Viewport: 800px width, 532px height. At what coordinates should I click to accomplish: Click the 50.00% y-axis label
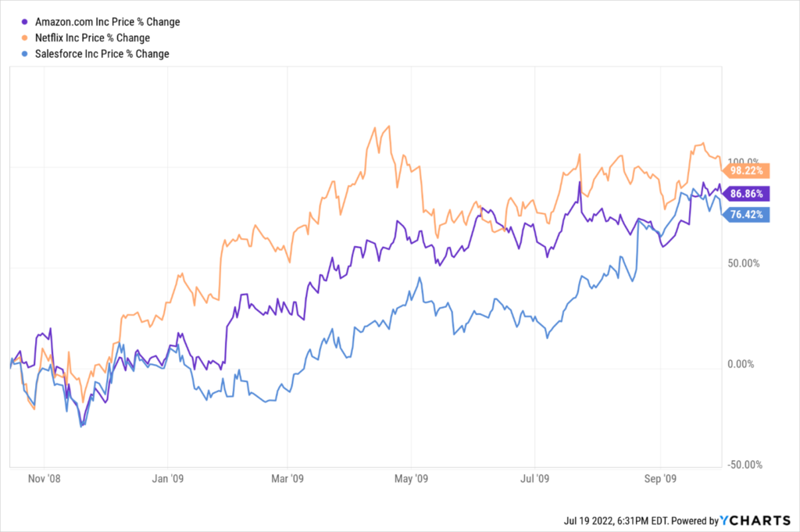[744, 263]
